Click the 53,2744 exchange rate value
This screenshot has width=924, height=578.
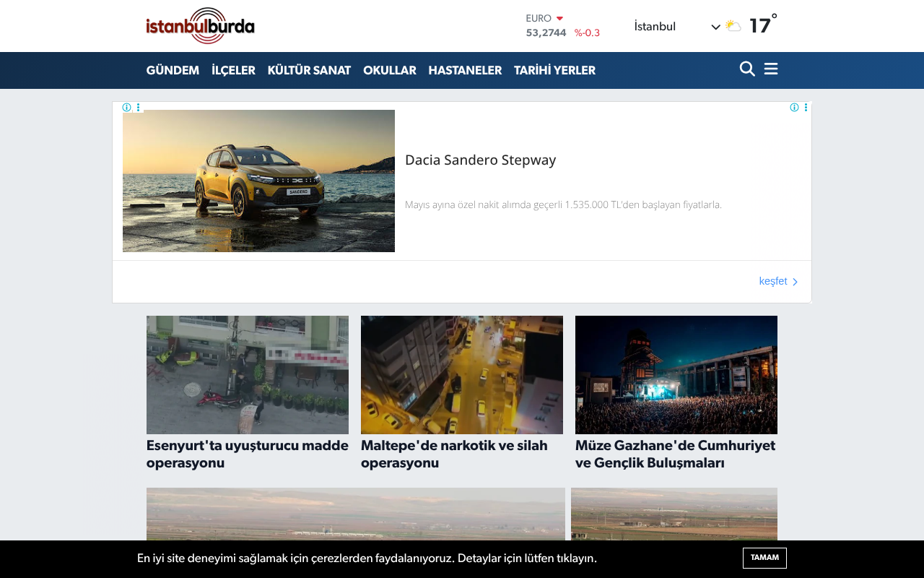[546, 33]
